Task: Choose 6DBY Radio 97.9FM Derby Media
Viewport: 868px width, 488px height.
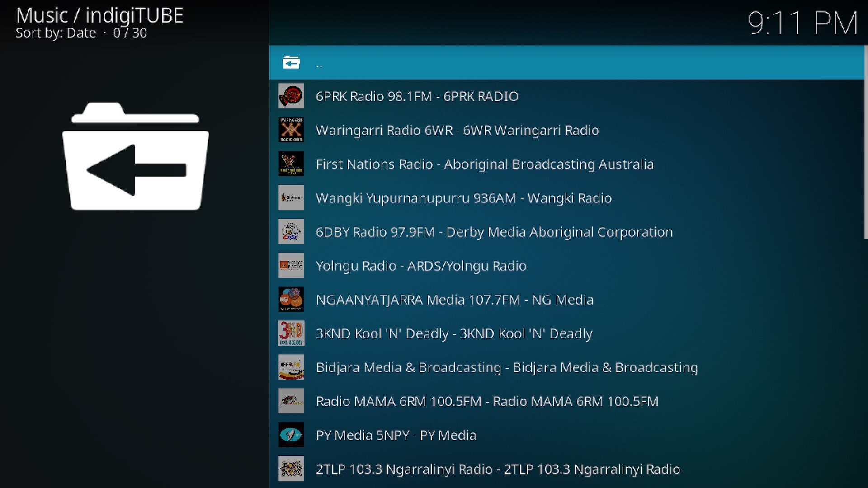Action: tap(494, 232)
